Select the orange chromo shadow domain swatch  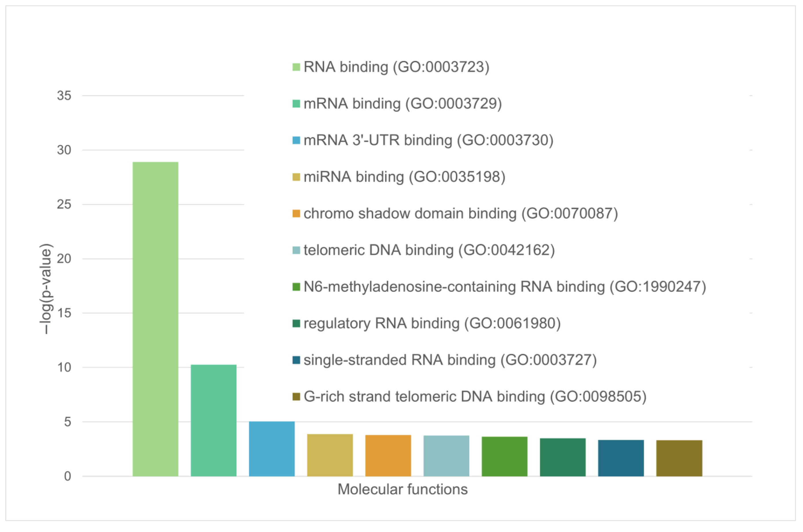click(296, 214)
